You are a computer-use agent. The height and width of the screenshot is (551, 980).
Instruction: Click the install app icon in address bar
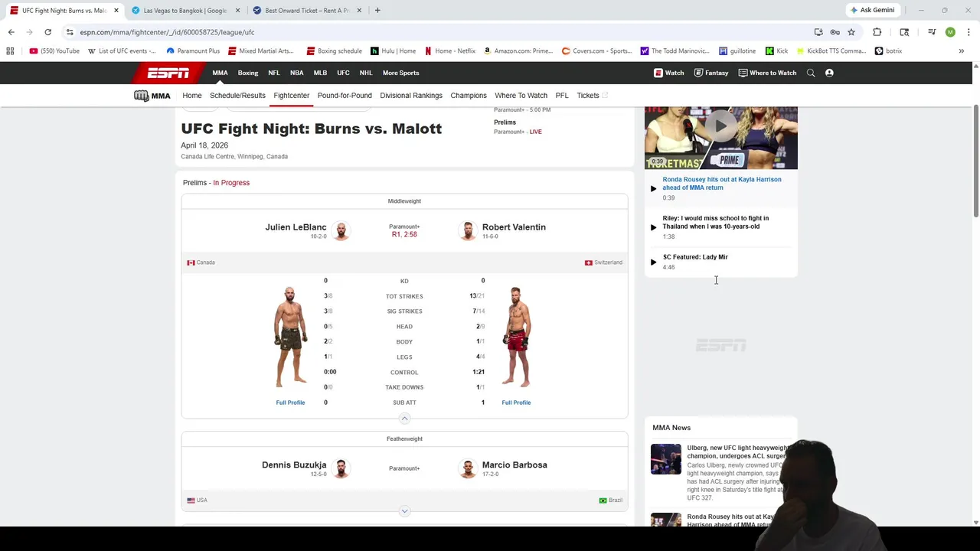tap(818, 32)
